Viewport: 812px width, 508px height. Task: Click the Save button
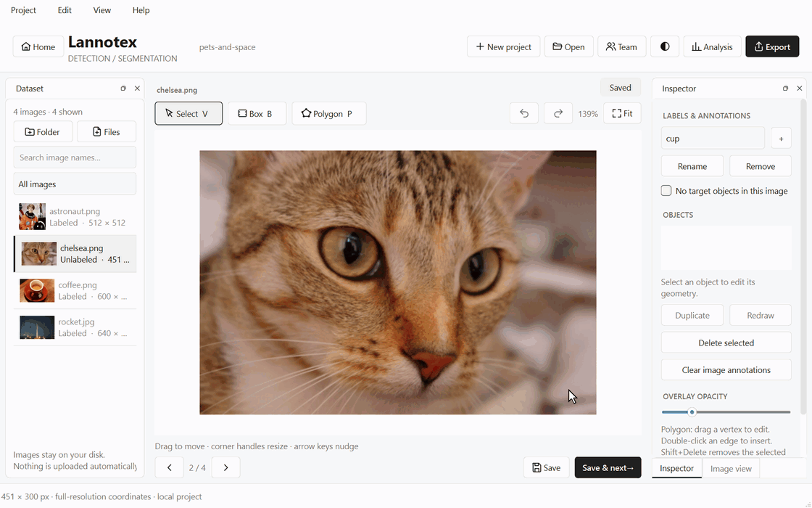(547, 467)
